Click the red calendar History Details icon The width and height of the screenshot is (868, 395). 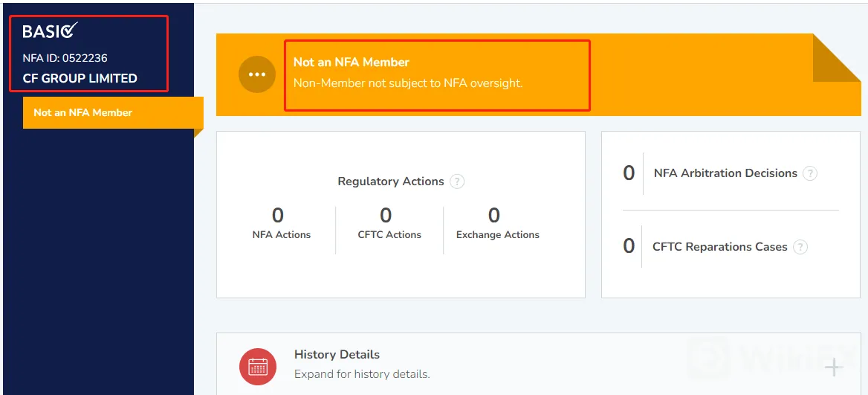coord(258,366)
